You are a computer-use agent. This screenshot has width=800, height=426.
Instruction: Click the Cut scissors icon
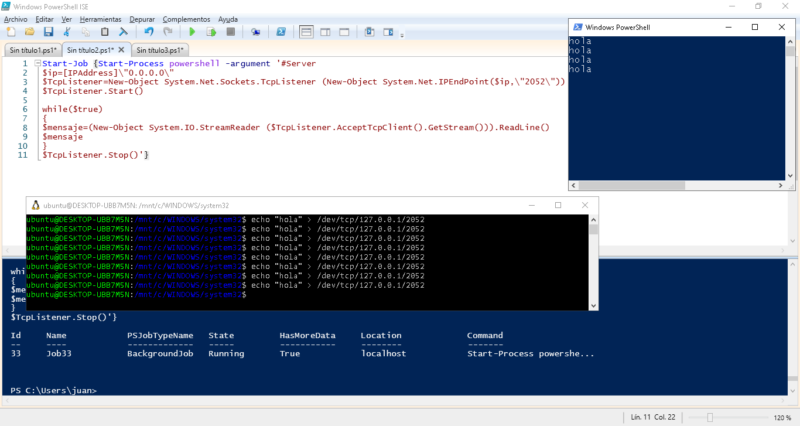pyautogui.click(x=64, y=32)
